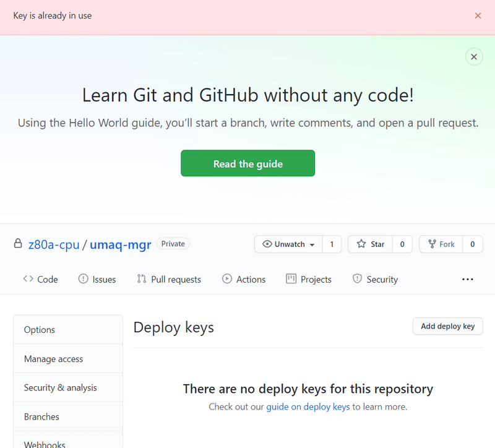Screen dimensions: 495x448
Task: Click the Learn Git and GitHub headline
Action: (248, 95)
